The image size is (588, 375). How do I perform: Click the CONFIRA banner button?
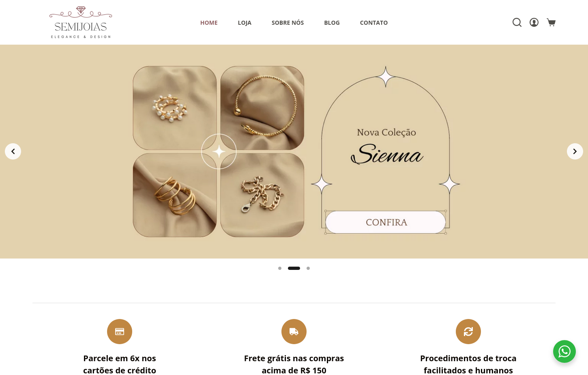[386, 222]
